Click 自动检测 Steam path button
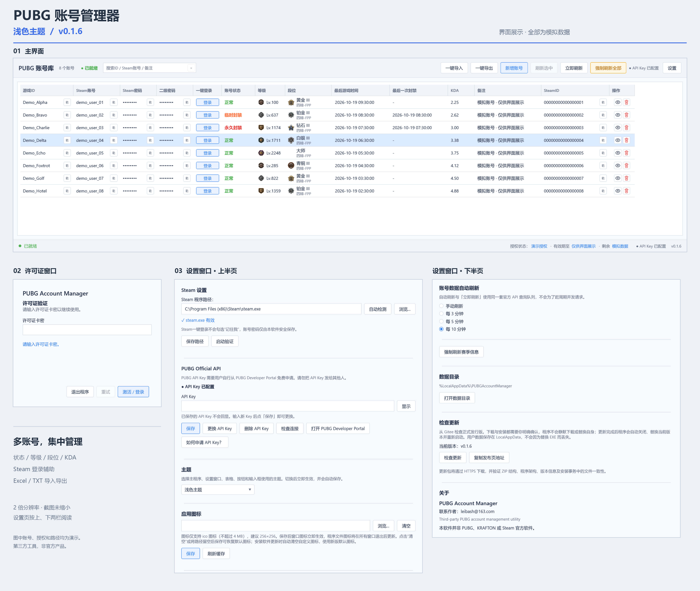Image resolution: width=700 pixels, height=591 pixels. [378, 309]
